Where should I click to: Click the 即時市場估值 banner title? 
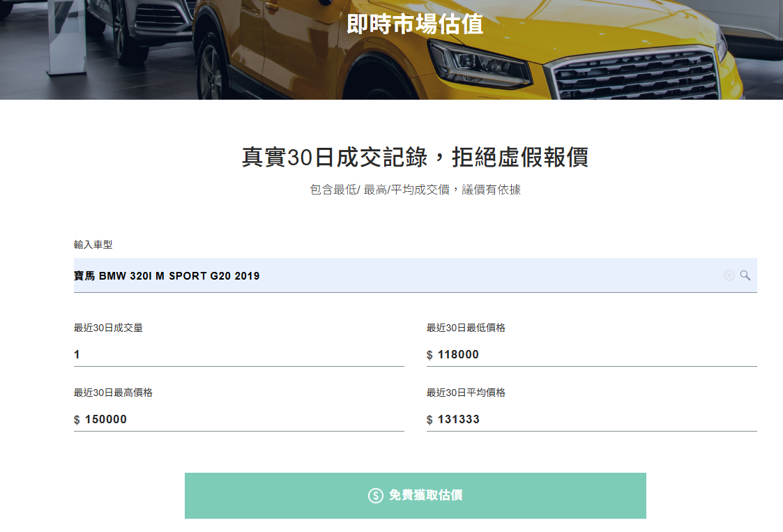pos(415,24)
